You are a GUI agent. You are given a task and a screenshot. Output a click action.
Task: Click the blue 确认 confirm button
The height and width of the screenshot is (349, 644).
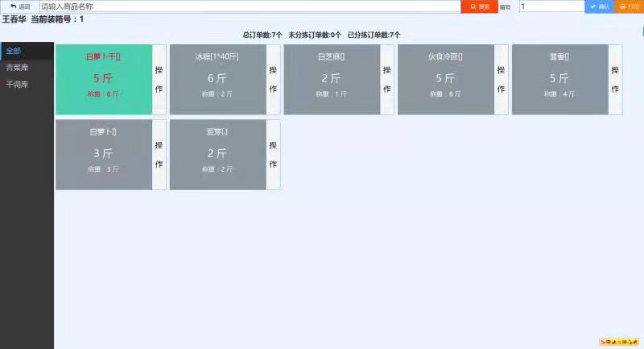(x=599, y=6)
